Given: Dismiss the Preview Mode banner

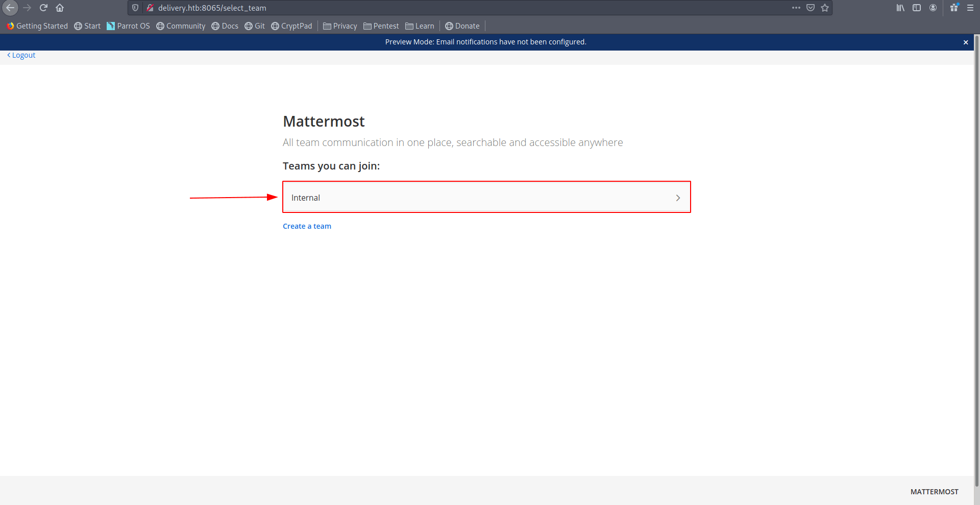Looking at the screenshot, I should tap(966, 42).
